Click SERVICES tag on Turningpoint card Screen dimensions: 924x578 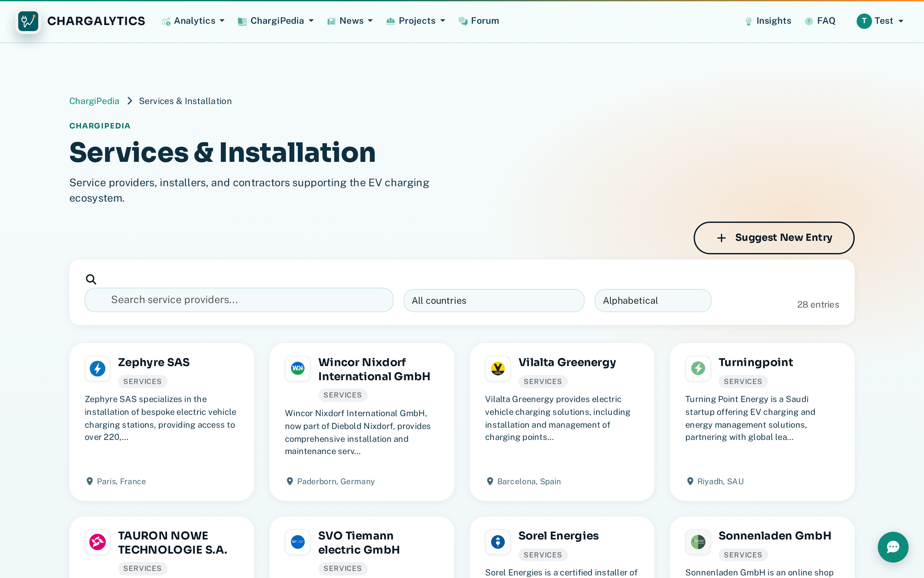pyautogui.click(x=743, y=381)
